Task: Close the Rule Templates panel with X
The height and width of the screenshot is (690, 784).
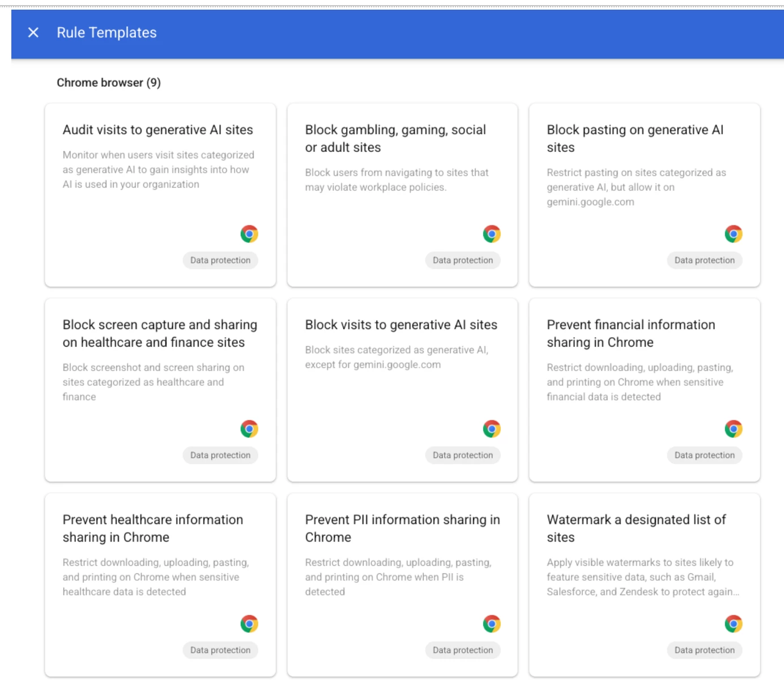Action: coord(33,33)
